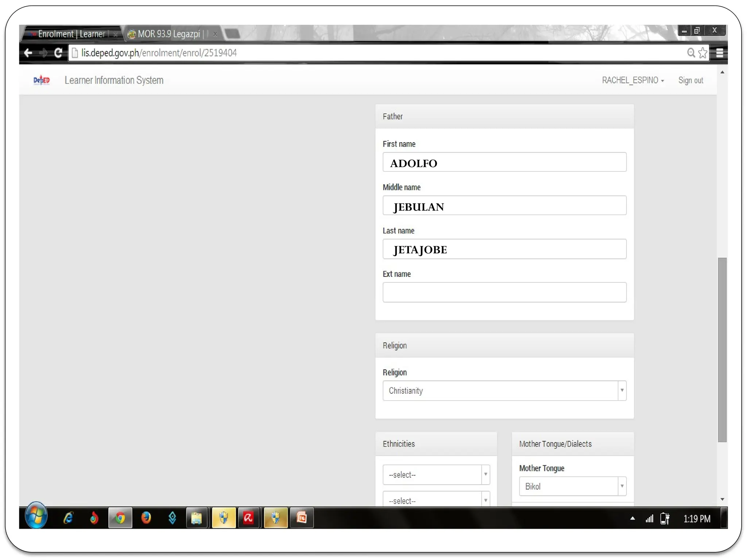Open the Chrome hamburger menu icon

pos(720,53)
